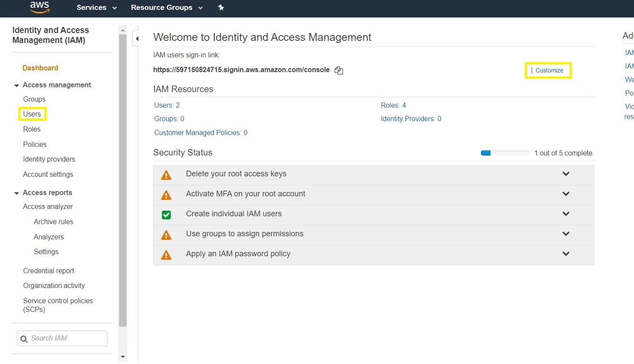Image resolution: width=634 pixels, height=364 pixels.
Task: Open the Services dropdown menu
Action: pyautogui.click(x=97, y=7)
